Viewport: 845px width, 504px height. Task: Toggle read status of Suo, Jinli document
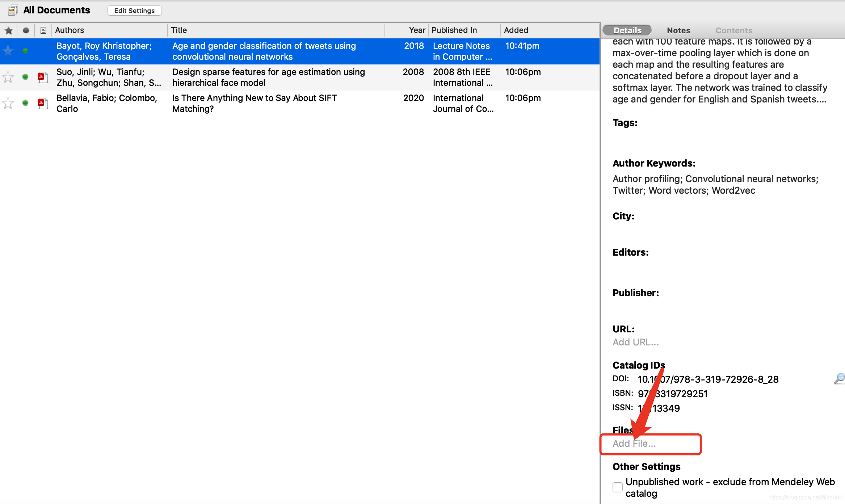click(25, 77)
